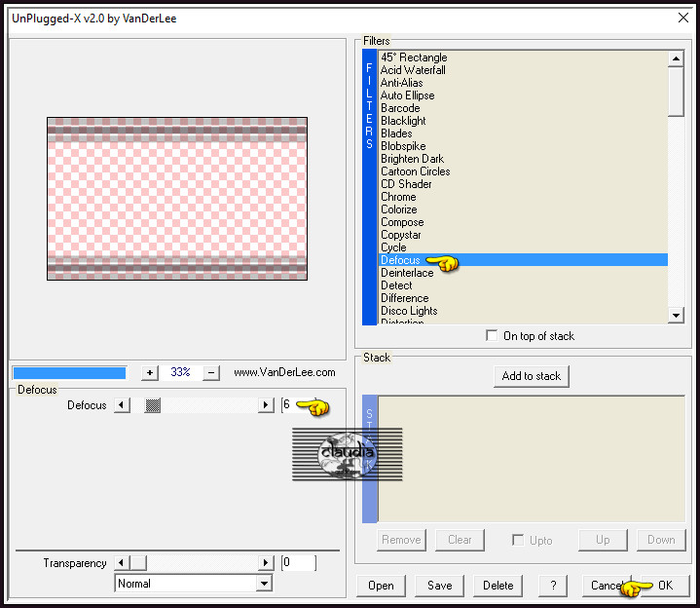Zoom in preview with plus button
This screenshot has height=608, width=700.
[x=150, y=372]
